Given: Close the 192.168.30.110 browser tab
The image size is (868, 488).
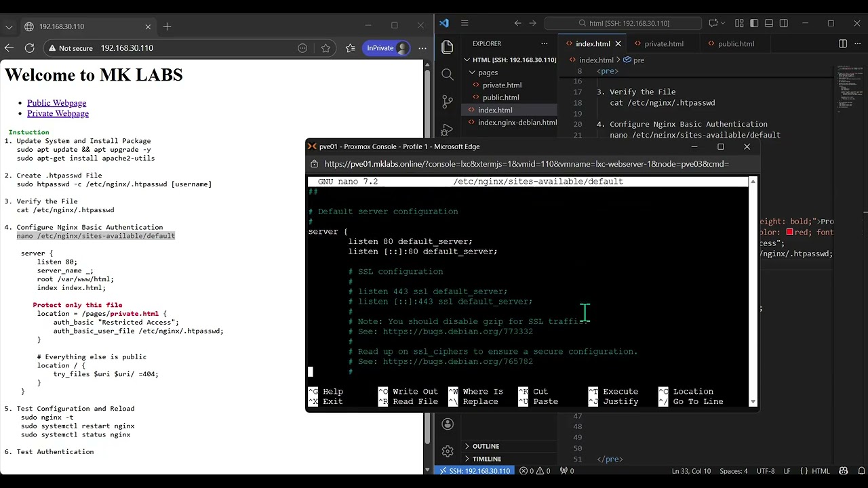Looking at the screenshot, I should point(148,26).
